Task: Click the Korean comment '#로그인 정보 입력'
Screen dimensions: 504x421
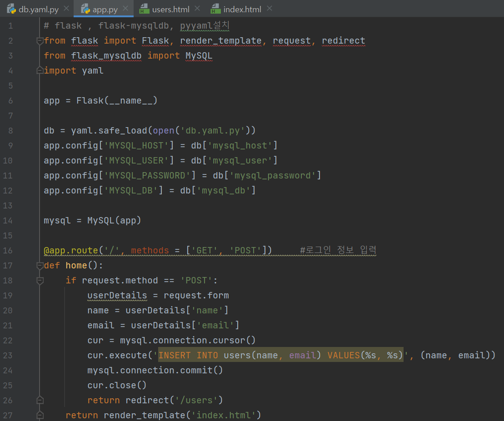Action: click(338, 250)
